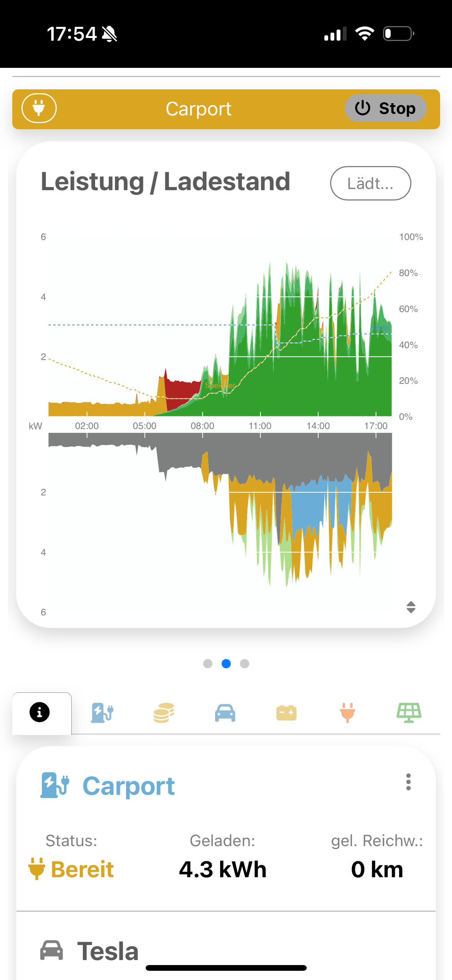Tap the plug icon in Carport header

39,108
